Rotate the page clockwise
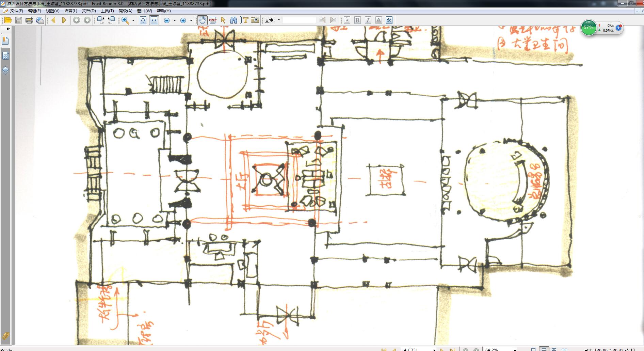 click(x=101, y=20)
